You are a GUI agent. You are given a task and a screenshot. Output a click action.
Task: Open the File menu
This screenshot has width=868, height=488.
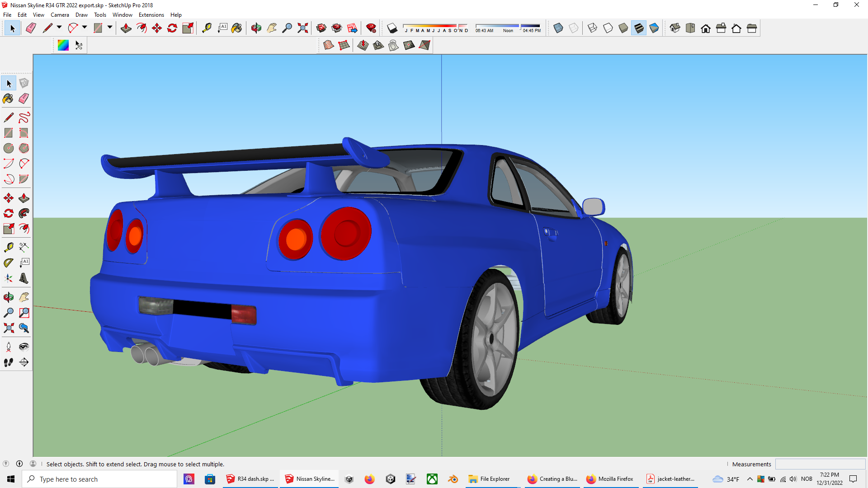pos(7,15)
